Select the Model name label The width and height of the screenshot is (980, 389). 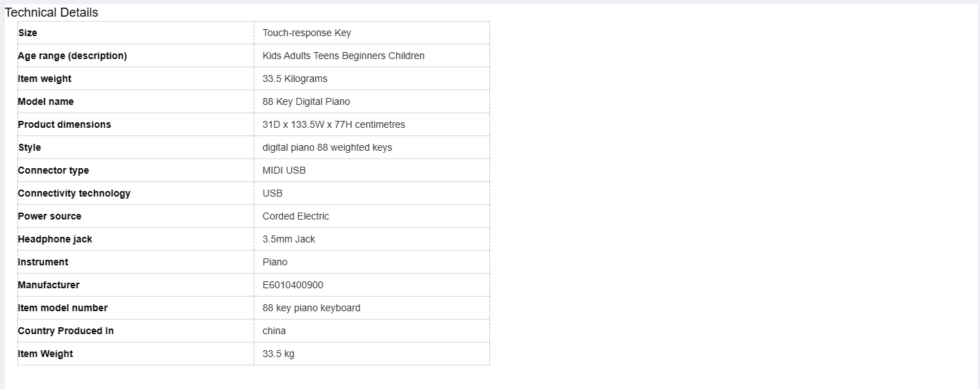pos(46,101)
